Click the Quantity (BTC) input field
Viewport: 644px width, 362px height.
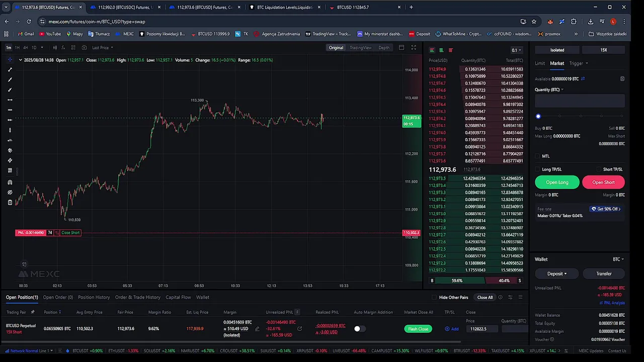[580, 101]
